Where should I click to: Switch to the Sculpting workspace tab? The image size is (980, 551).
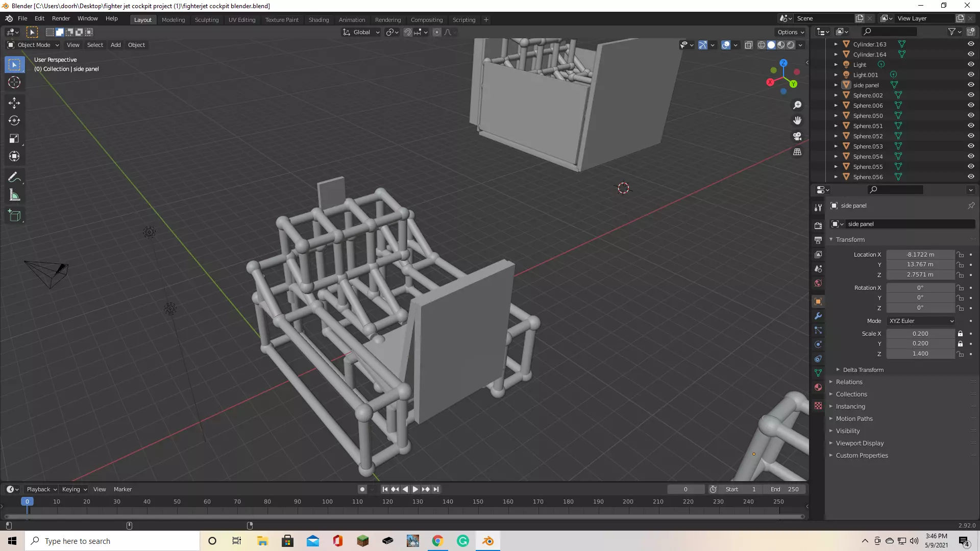pos(206,20)
